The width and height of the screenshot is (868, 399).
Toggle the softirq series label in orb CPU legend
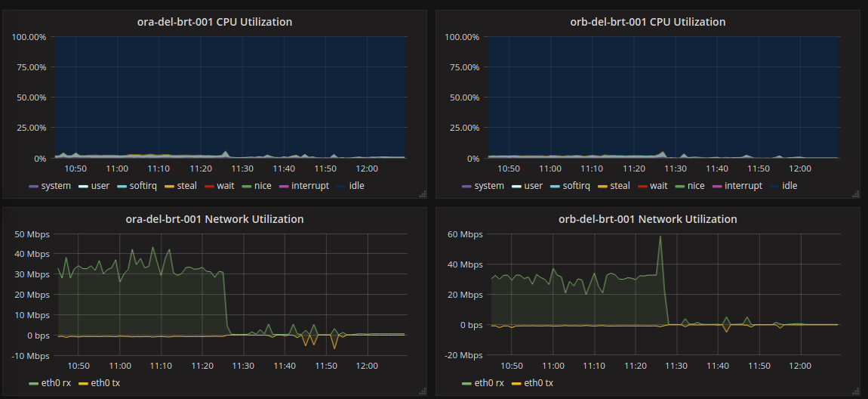(576, 186)
